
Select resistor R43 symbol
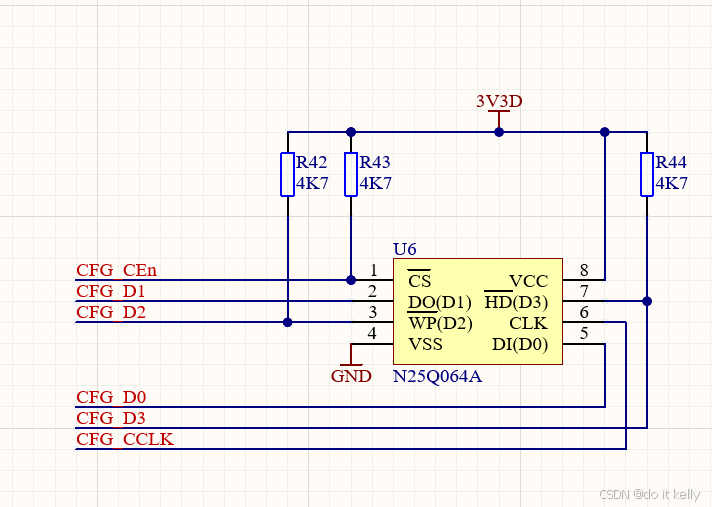[x=351, y=175]
